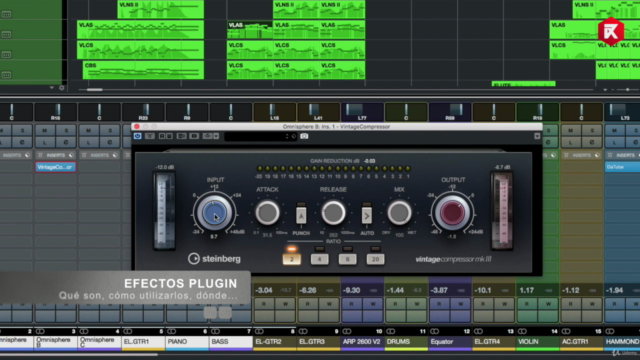This screenshot has height=360, width=640.
Task: Click the preset browser round icon
Action: tap(293, 136)
